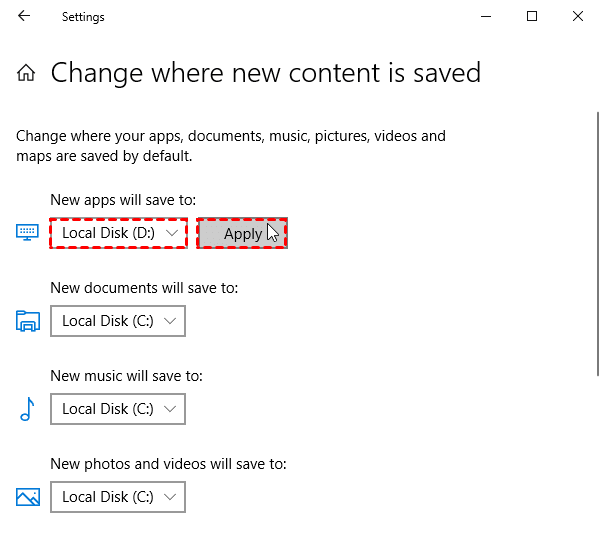Maximize the Settings window

tap(532, 16)
